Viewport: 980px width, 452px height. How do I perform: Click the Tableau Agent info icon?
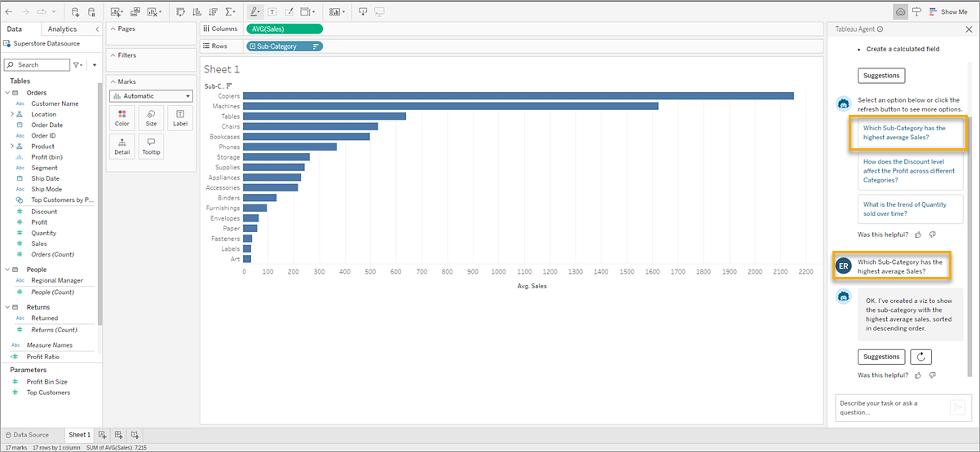click(x=880, y=29)
